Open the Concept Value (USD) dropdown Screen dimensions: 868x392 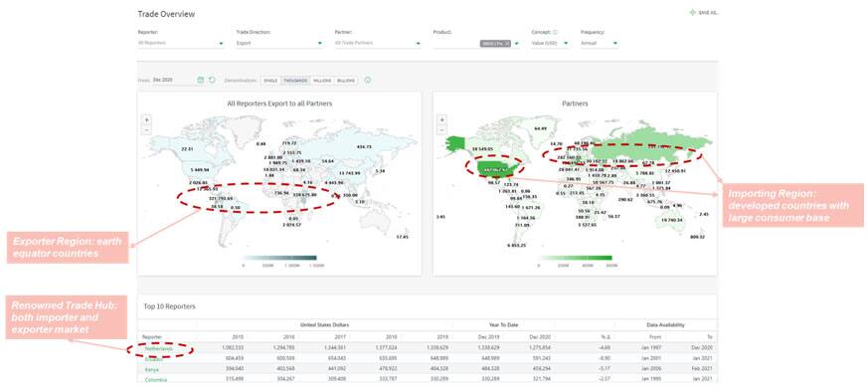(550, 43)
